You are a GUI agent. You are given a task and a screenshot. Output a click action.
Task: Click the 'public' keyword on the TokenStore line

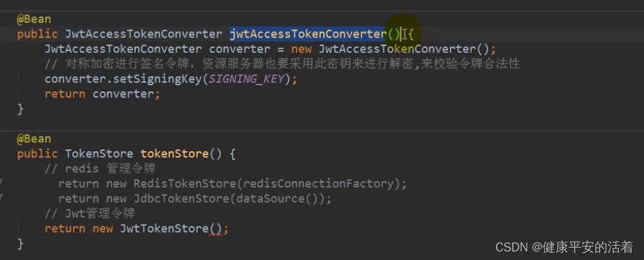point(37,154)
